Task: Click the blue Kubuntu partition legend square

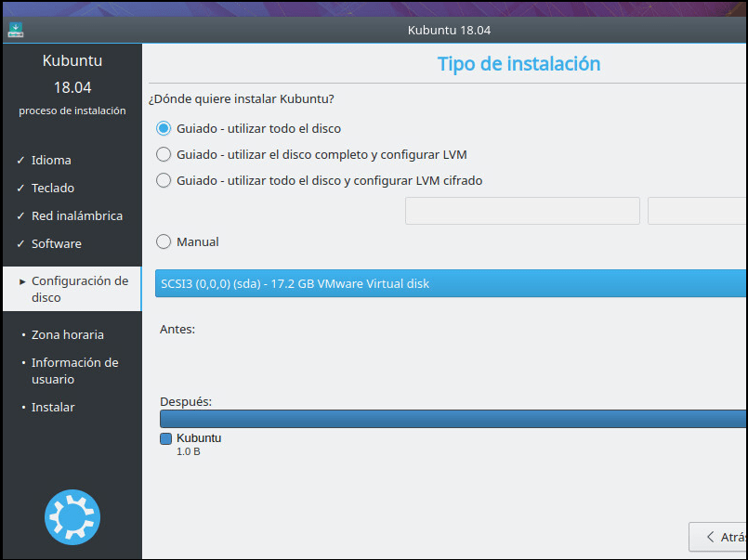Action: point(165,437)
